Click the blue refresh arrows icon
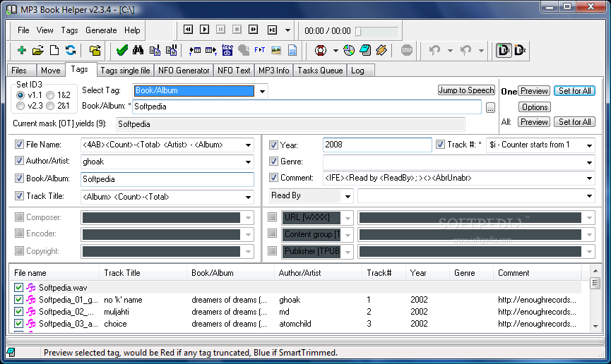This screenshot has height=364, width=611. [x=71, y=50]
